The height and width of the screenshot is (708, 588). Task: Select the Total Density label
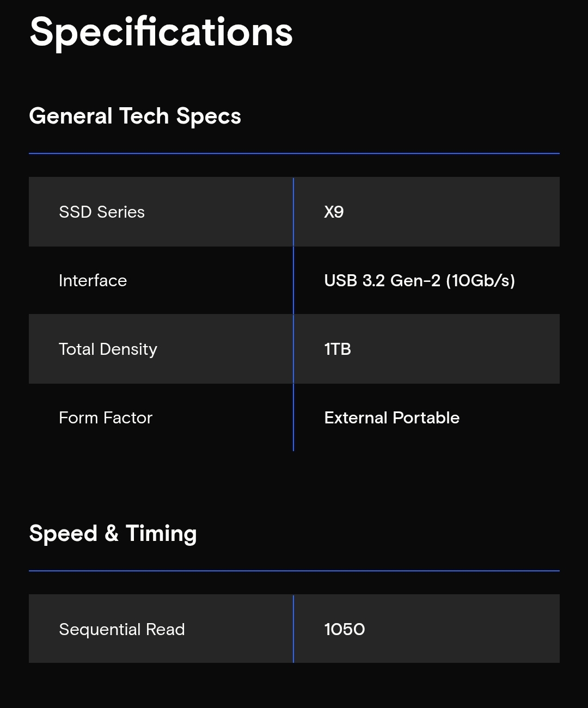[108, 349]
